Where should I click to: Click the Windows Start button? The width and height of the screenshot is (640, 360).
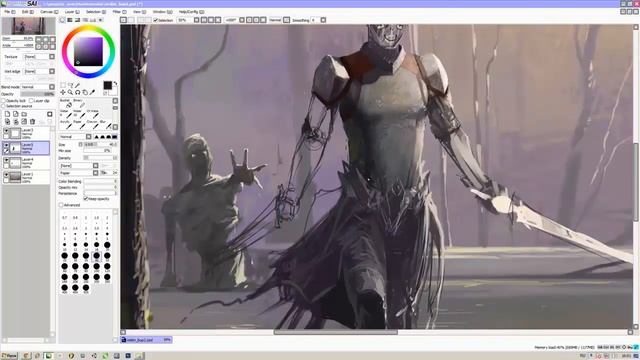coord(9,356)
